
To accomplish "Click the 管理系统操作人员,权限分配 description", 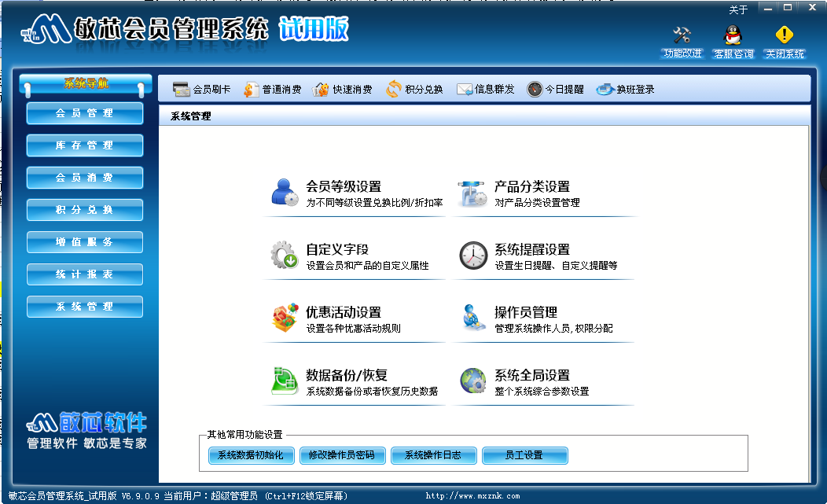I will pos(553,329).
